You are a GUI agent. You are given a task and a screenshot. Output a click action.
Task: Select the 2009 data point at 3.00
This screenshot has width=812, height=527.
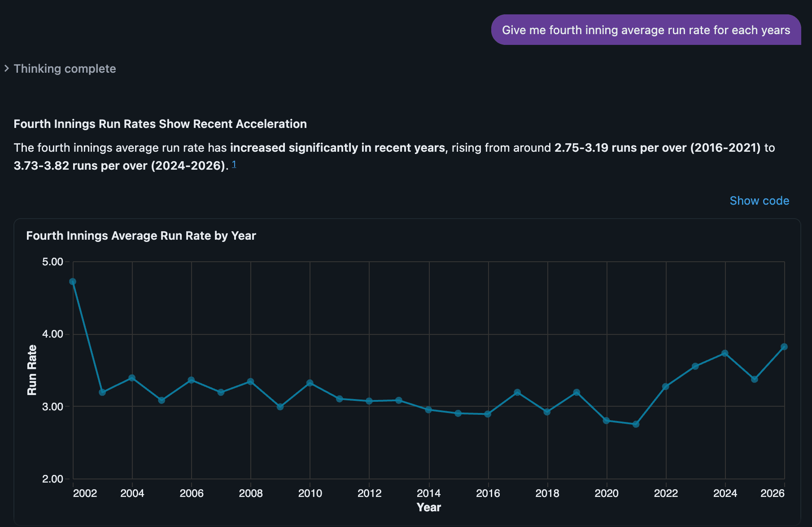pyautogui.click(x=280, y=407)
